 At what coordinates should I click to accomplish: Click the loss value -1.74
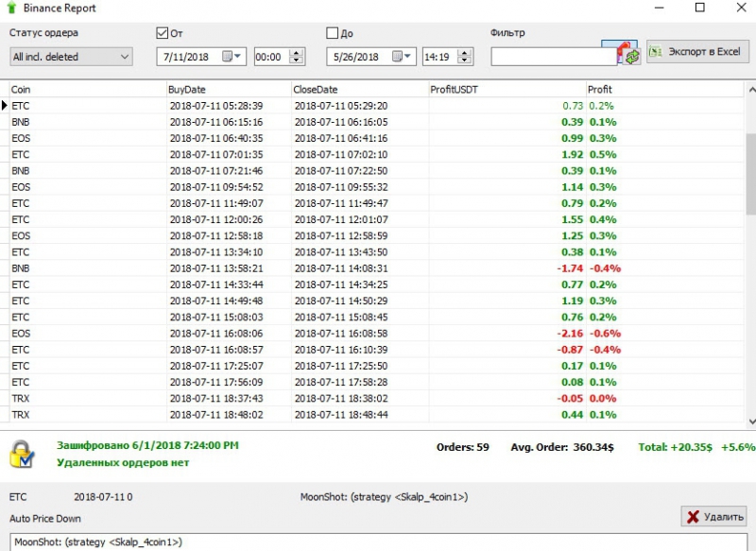point(571,268)
